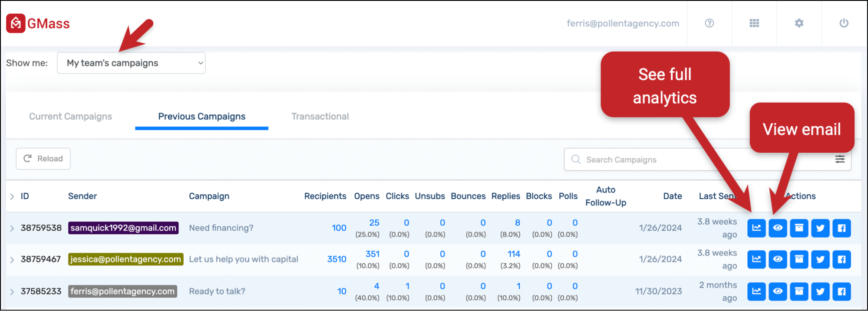Screen dimensions: 868x311
Task: Sort by Blocks column header
Action: 539,196
